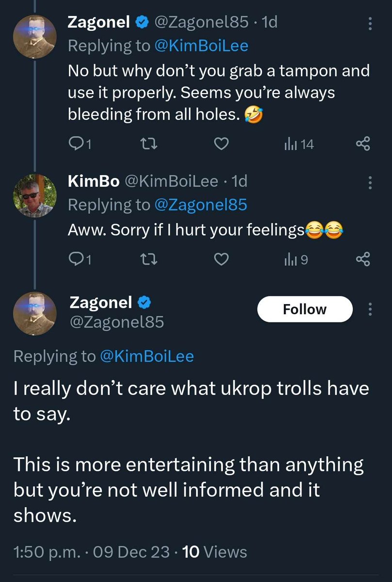View analytics showing 14 views
This screenshot has height=582, width=392.
pyautogui.click(x=299, y=144)
